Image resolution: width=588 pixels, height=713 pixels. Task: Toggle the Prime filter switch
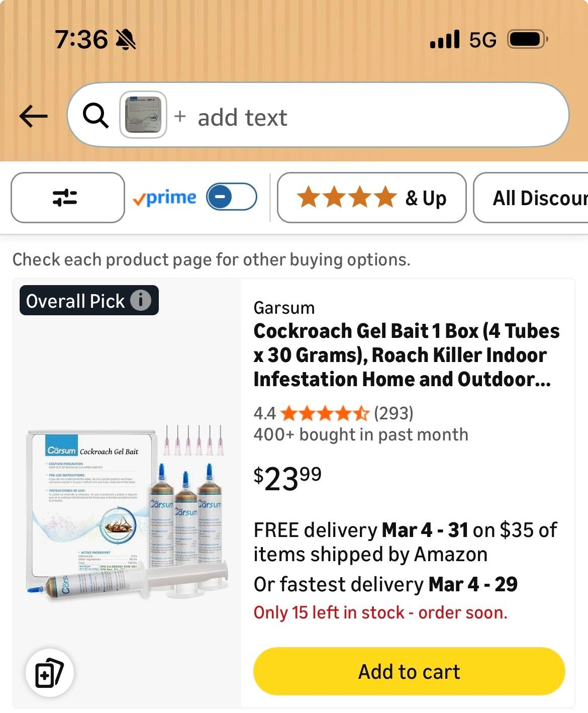pos(232,197)
